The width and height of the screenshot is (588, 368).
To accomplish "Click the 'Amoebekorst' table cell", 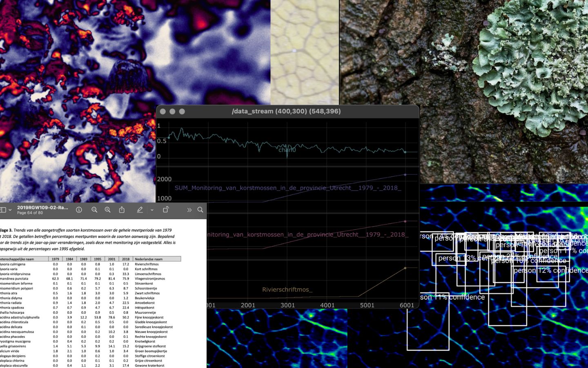I will [145, 303].
